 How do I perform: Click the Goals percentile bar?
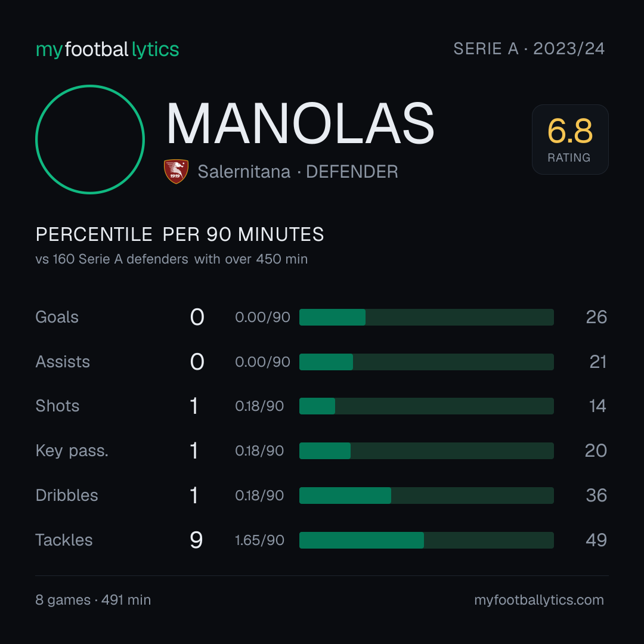click(426, 317)
